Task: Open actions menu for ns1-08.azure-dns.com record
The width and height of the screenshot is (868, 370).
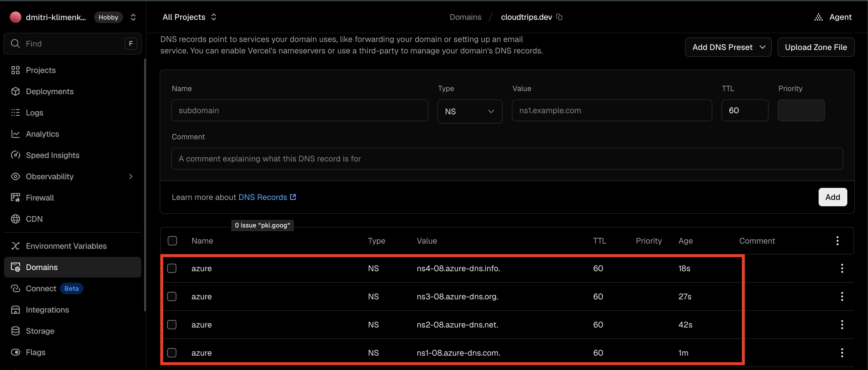Action: point(842,353)
